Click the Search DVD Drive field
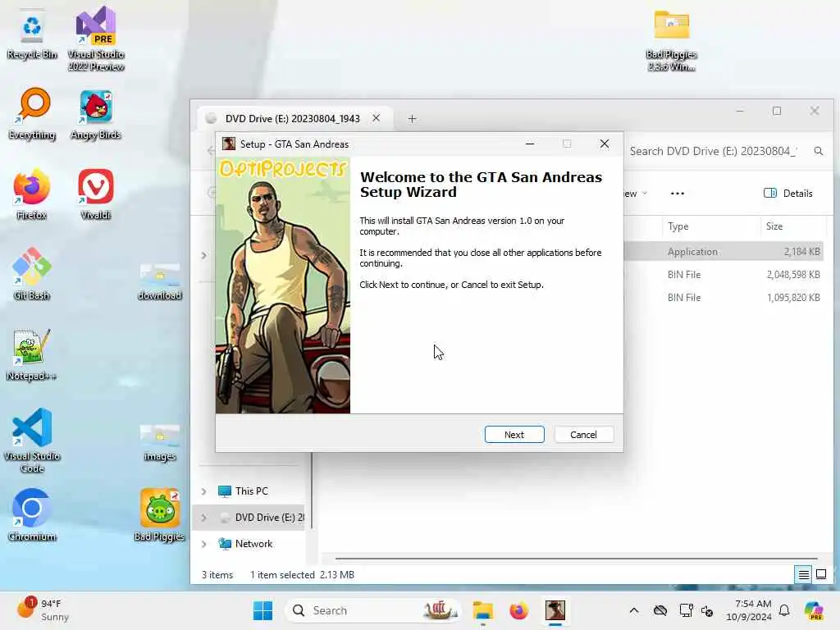Screen dimensions: 840x630 click(714, 151)
